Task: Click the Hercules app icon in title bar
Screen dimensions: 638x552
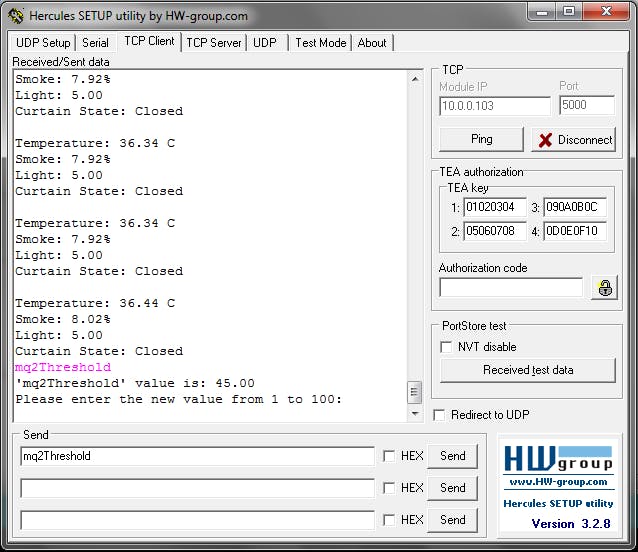Action: pos(16,16)
